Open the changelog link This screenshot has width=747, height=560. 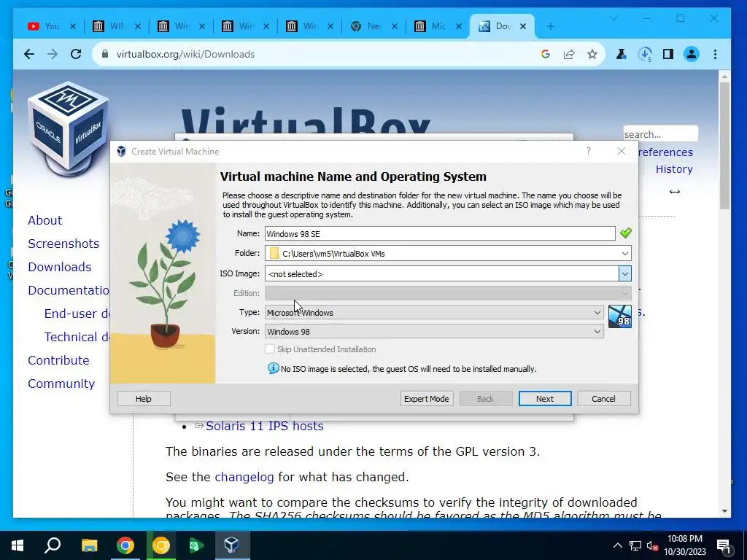[x=244, y=477]
